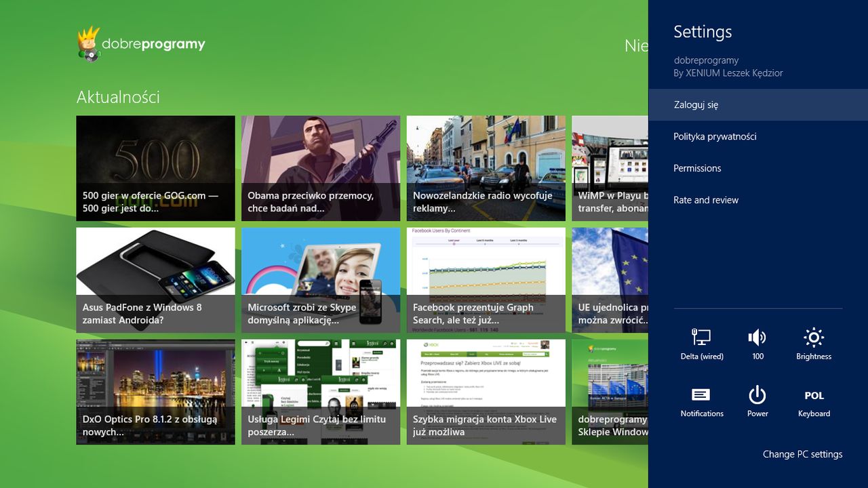The height and width of the screenshot is (488, 868).
Task: Open the Power icon menu
Action: click(757, 402)
